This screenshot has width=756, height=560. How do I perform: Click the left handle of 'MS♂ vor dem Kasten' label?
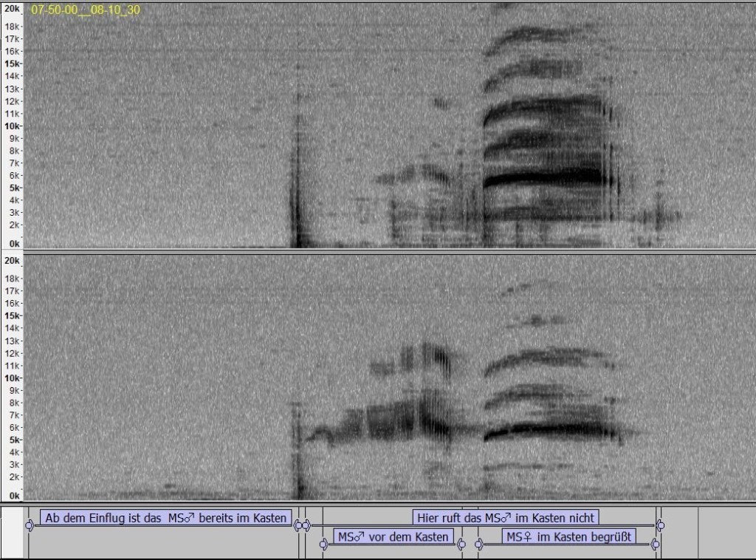point(323,544)
